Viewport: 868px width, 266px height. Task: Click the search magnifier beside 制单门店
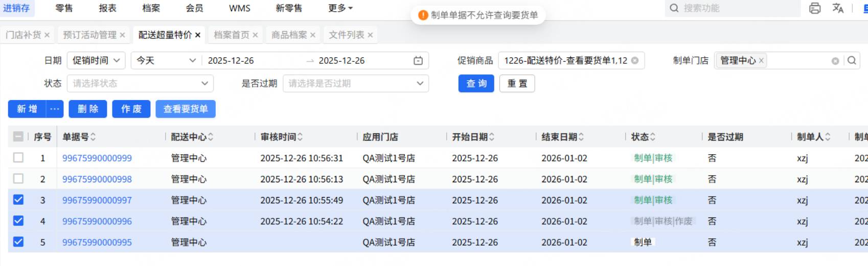tap(852, 61)
